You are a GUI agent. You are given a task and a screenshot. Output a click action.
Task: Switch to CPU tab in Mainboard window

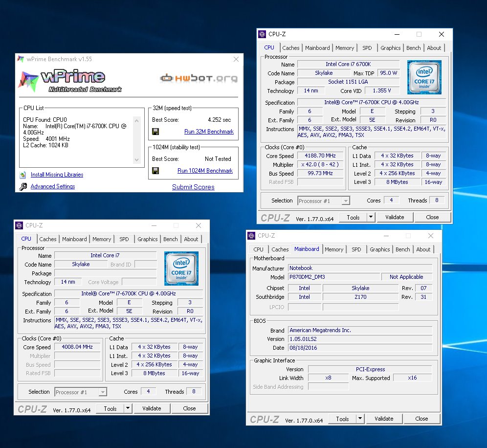pos(258,249)
